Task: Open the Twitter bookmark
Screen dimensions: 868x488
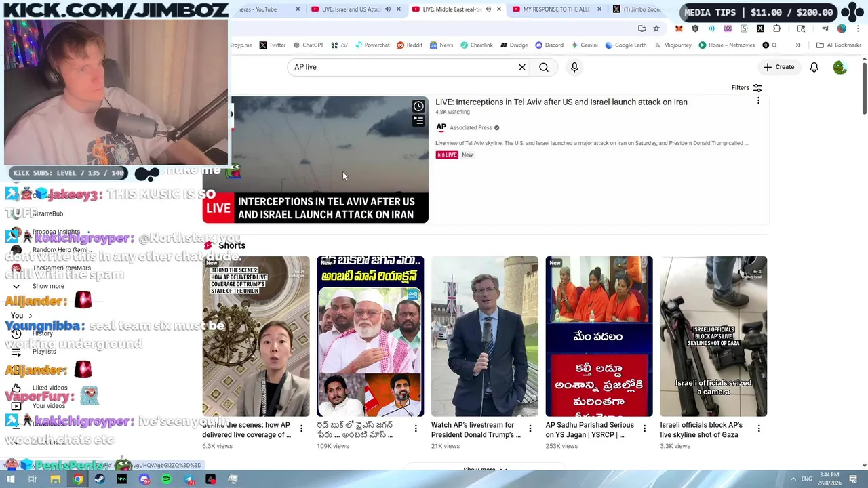Action: tap(272, 45)
